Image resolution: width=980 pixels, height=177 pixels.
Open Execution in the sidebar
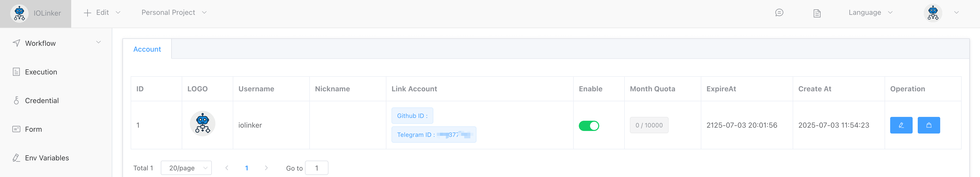pos(41,72)
